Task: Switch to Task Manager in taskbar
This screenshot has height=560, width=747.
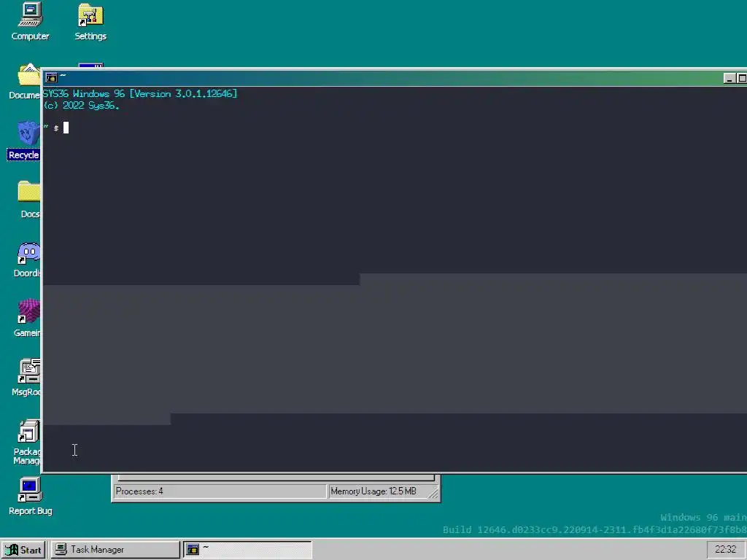Action: tap(115, 550)
